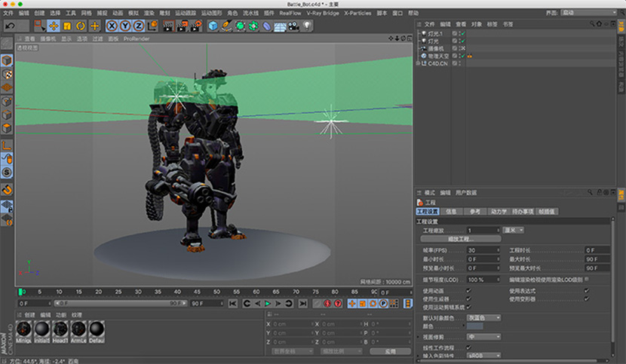Screen dimensions: 626x364
Task: Open 默认对象颜色 dropdown
Action: tap(484, 318)
